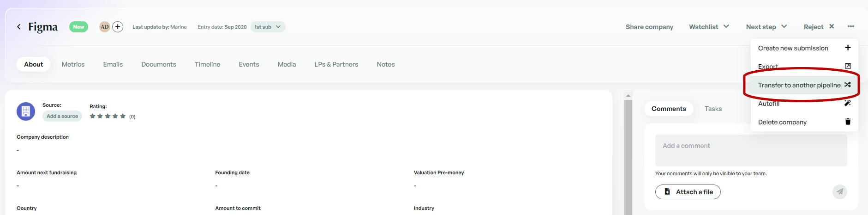The height and width of the screenshot is (215, 868).
Task: Click the vertical scrollbar up arrow
Action: (628, 96)
